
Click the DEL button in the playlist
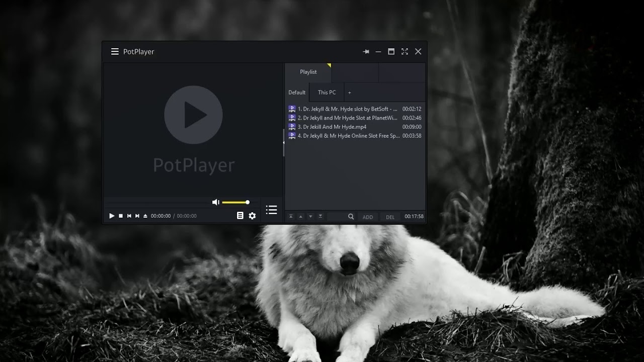click(390, 216)
